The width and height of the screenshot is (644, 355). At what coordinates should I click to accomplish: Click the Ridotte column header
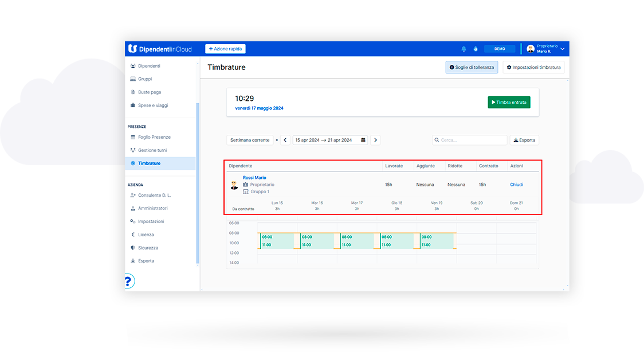point(455,166)
